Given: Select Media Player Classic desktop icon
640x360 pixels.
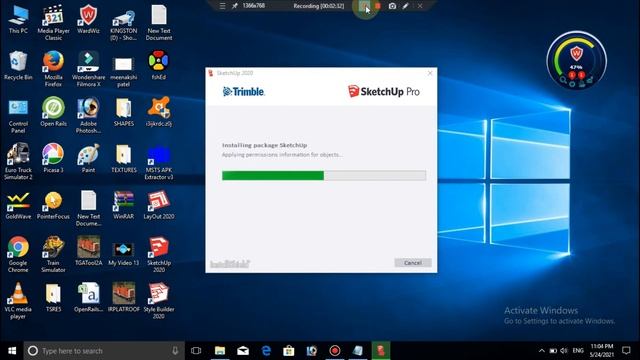Looking at the screenshot, I should pos(53,22).
